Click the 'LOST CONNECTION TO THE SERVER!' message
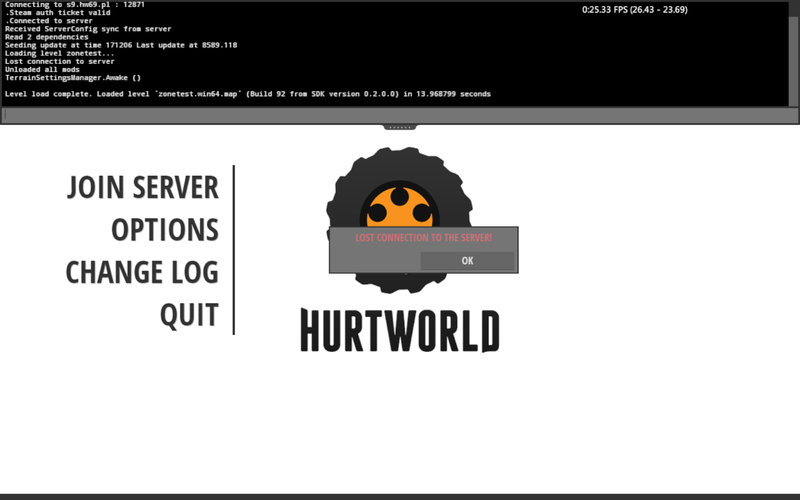The height and width of the screenshot is (500, 800). [x=423, y=238]
